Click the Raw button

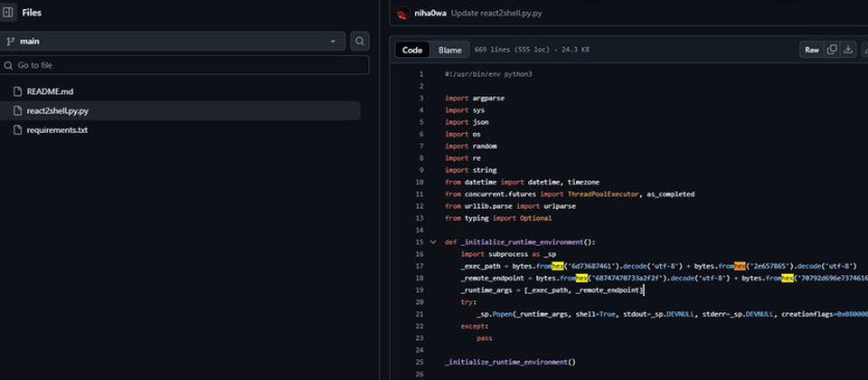tap(812, 50)
